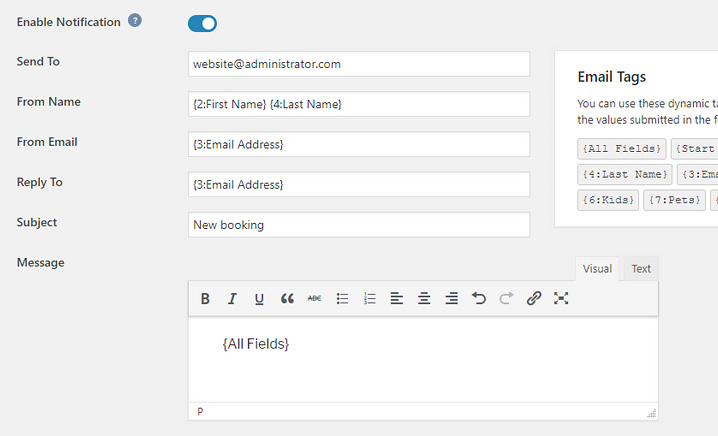Viewport: 718px width, 436px height.
Task: Insert a blockquote in the message
Action: click(x=287, y=298)
